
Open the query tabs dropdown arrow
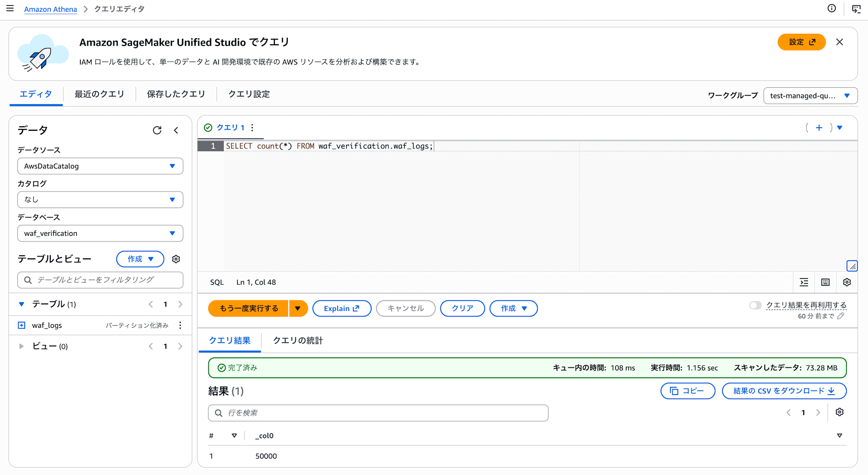coord(840,128)
